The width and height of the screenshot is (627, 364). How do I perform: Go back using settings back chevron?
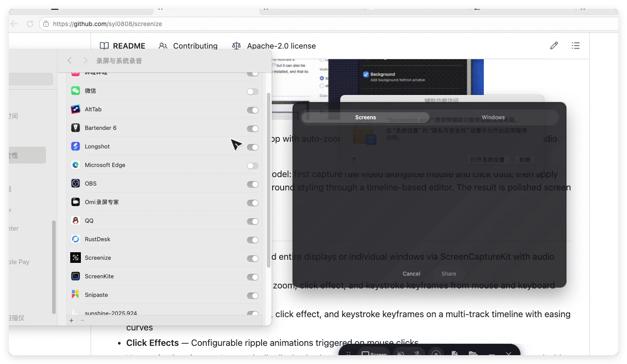(x=69, y=61)
